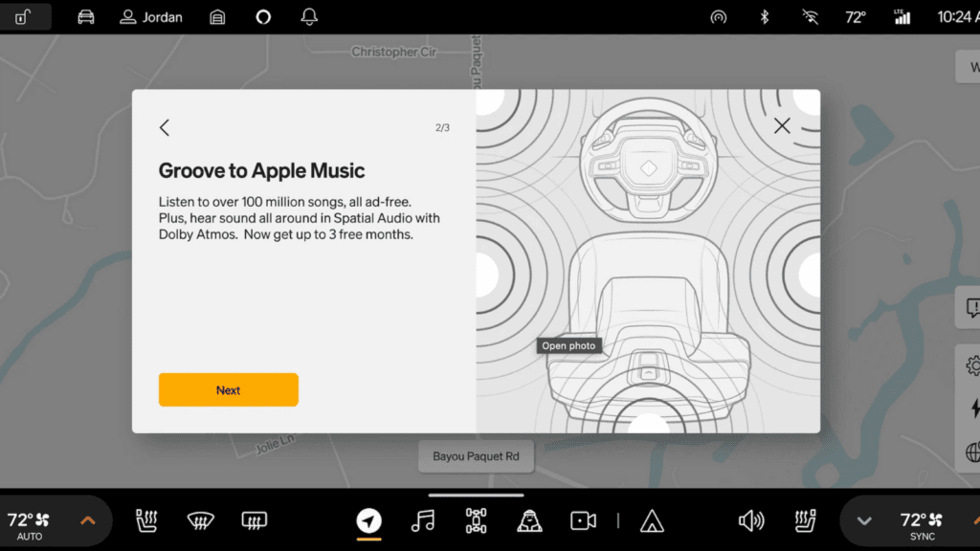Toggle the driver seat heater
This screenshot has height=551, width=980.
pos(147,520)
